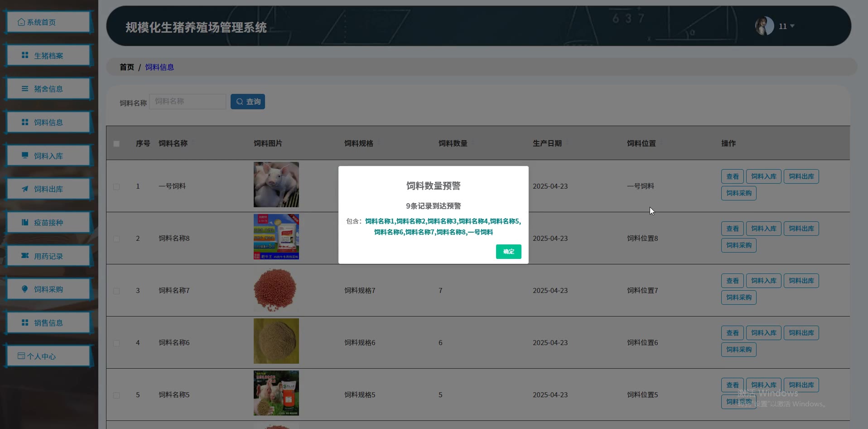
Task: Tick the checkbox for row 饲料名称8
Action: coord(116,239)
